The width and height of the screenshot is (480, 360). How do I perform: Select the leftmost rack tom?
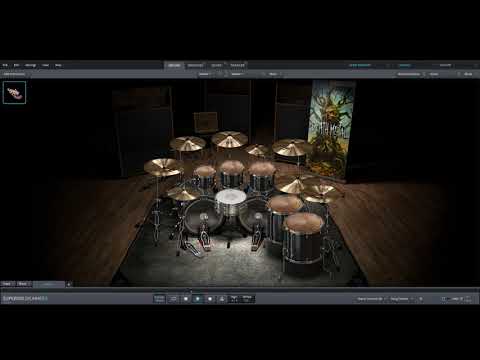205,179
